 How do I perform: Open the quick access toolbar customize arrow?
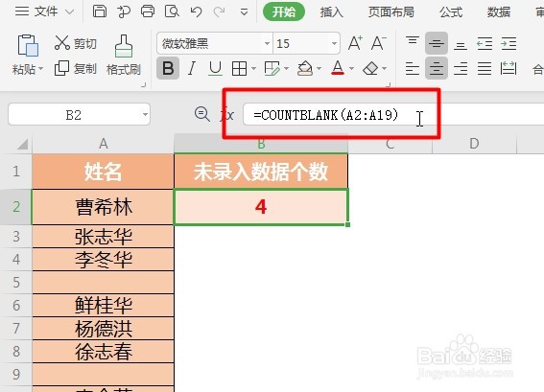pyautogui.click(x=245, y=12)
